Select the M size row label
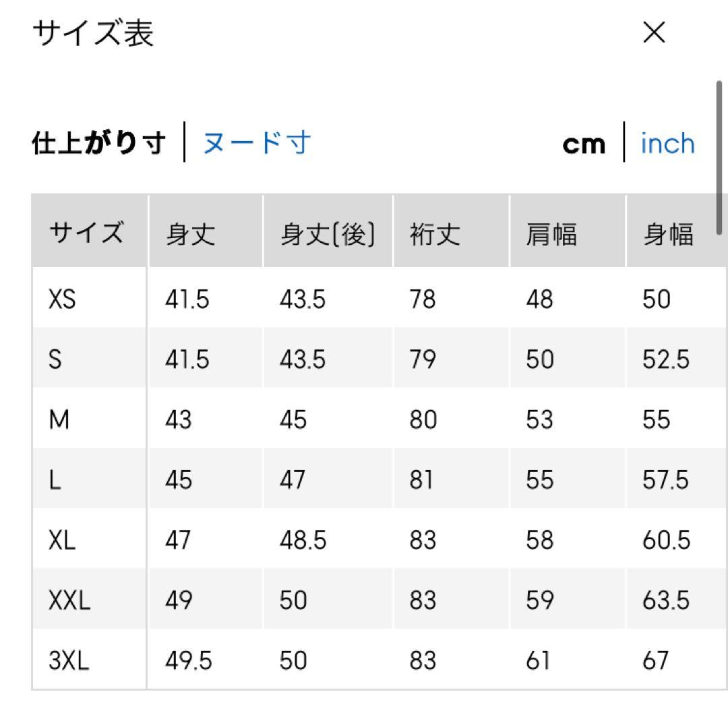Viewport: 728px width, 719px height. pyautogui.click(x=59, y=420)
